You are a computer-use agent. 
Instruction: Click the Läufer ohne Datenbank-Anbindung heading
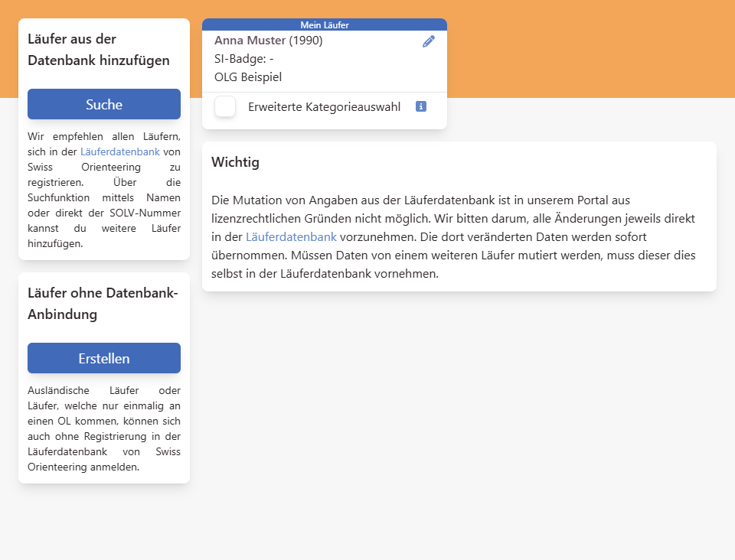click(103, 304)
